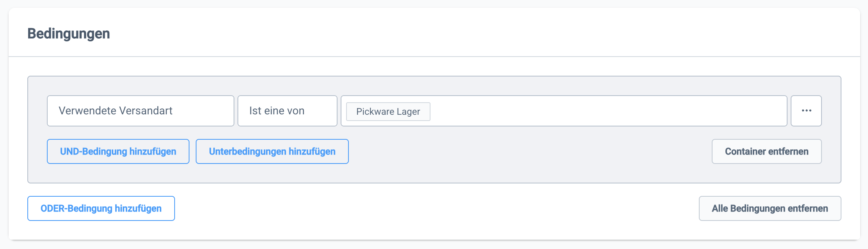Select the nested subconditions button
868x249 pixels.
point(272,151)
